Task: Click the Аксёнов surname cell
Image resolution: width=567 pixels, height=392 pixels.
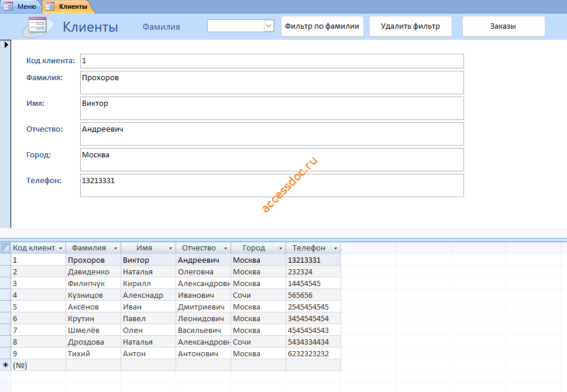Action: click(x=93, y=307)
